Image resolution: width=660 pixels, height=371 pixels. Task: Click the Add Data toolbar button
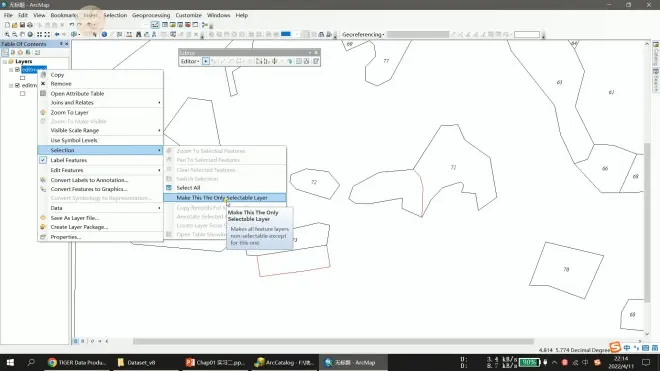coord(90,25)
